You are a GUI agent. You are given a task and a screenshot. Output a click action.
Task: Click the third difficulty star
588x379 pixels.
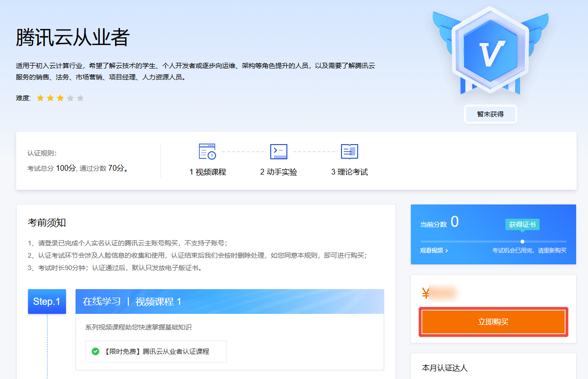[x=60, y=98]
